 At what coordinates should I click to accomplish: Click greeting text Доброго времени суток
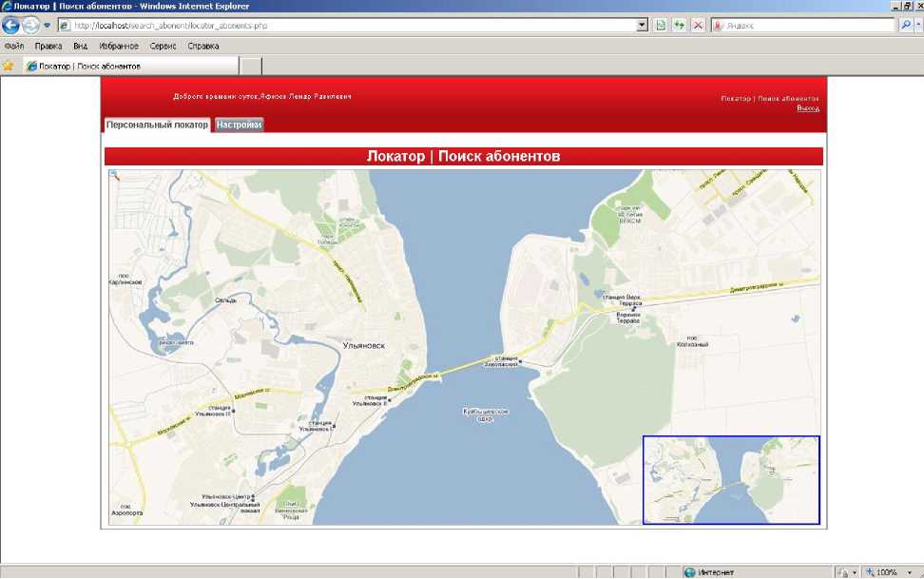[216, 96]
